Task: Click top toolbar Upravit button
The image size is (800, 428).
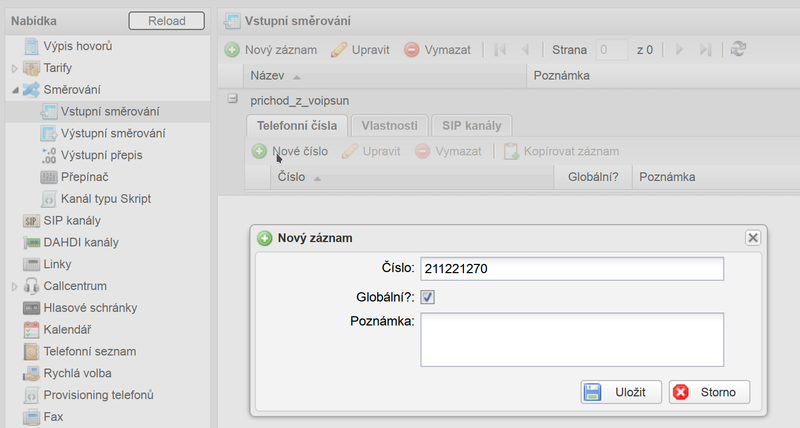Action: 360,50
